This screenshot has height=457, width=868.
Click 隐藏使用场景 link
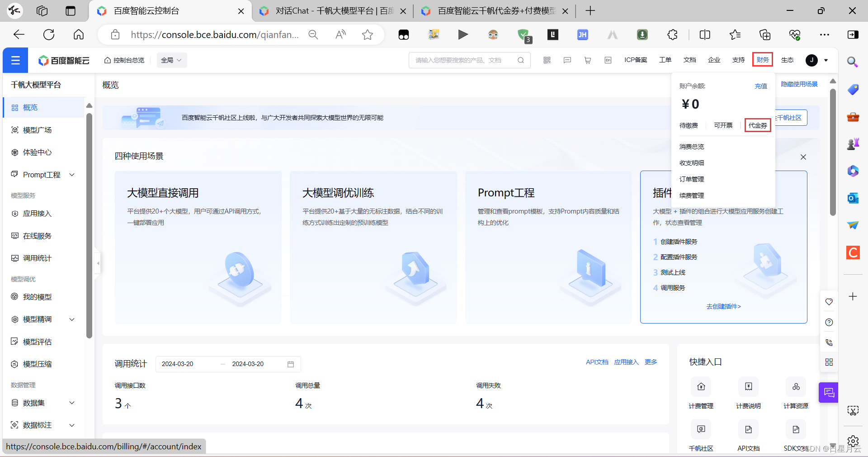[799, 84]
